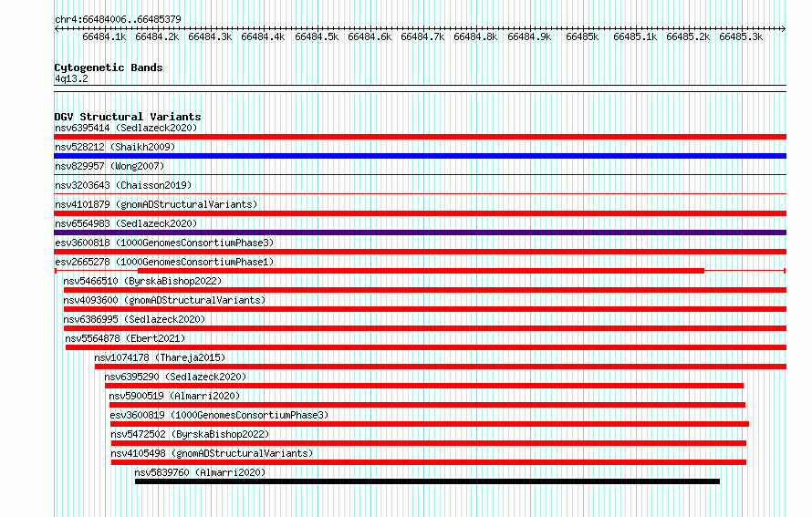This screenshot has height=517, width=812.
Task: Click the 66485.3k ruler mark
Action: point(741,36)
